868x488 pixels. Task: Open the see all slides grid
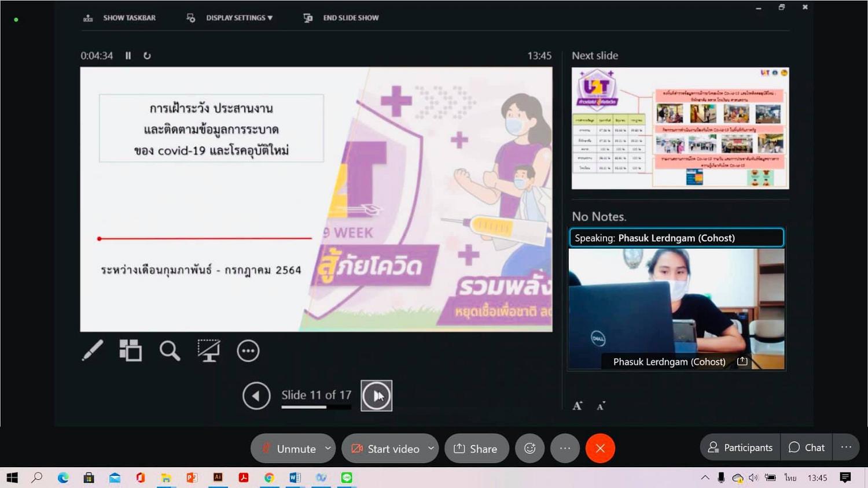coord(131,350)
